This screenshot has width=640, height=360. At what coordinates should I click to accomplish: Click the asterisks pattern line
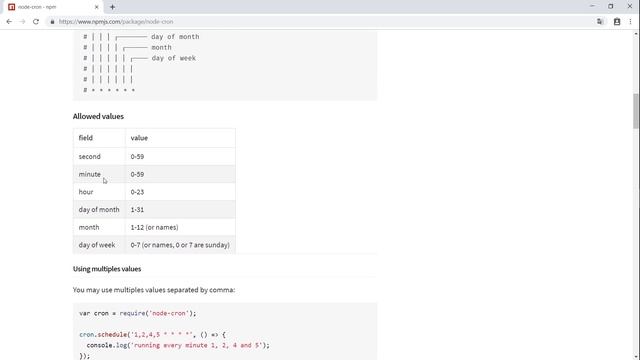click(x=109, y=90)
